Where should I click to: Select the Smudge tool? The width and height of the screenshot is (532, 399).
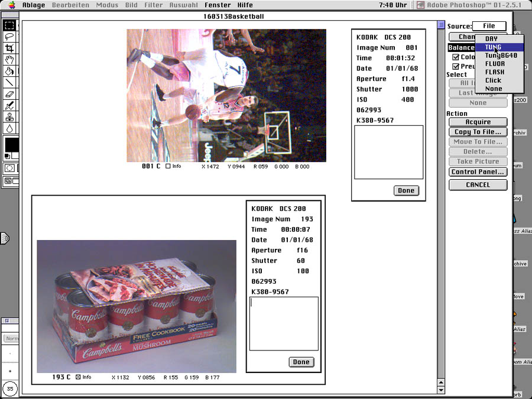point(9,106)
